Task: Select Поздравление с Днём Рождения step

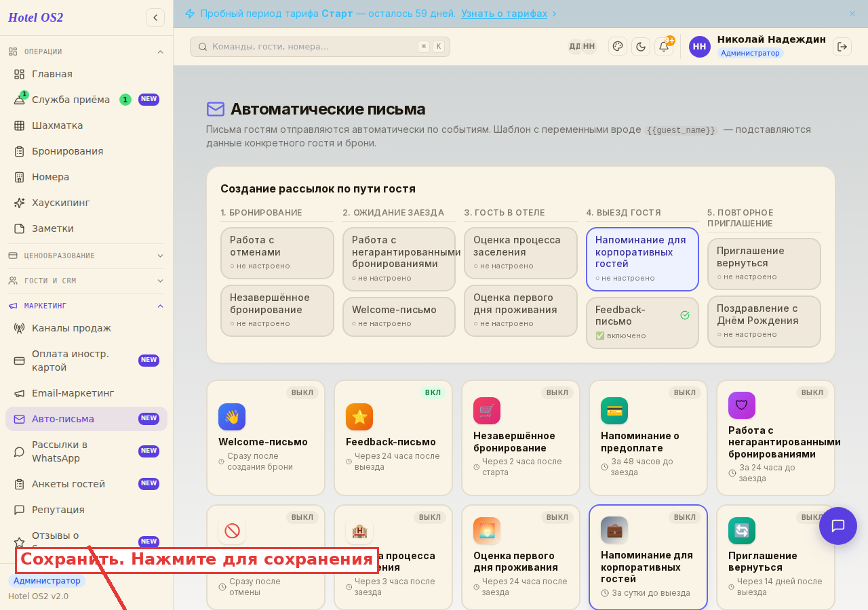Action: tap(764, 321)
